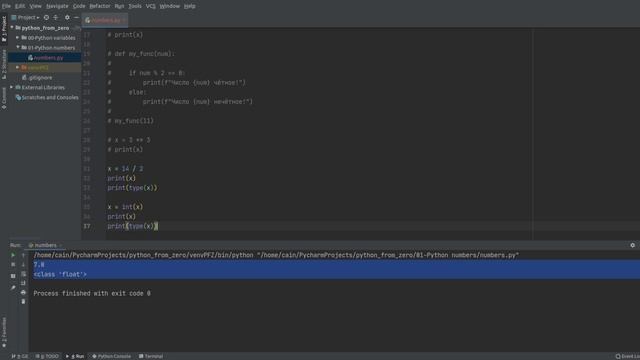Open the TODO tool window button

(47, 356)
